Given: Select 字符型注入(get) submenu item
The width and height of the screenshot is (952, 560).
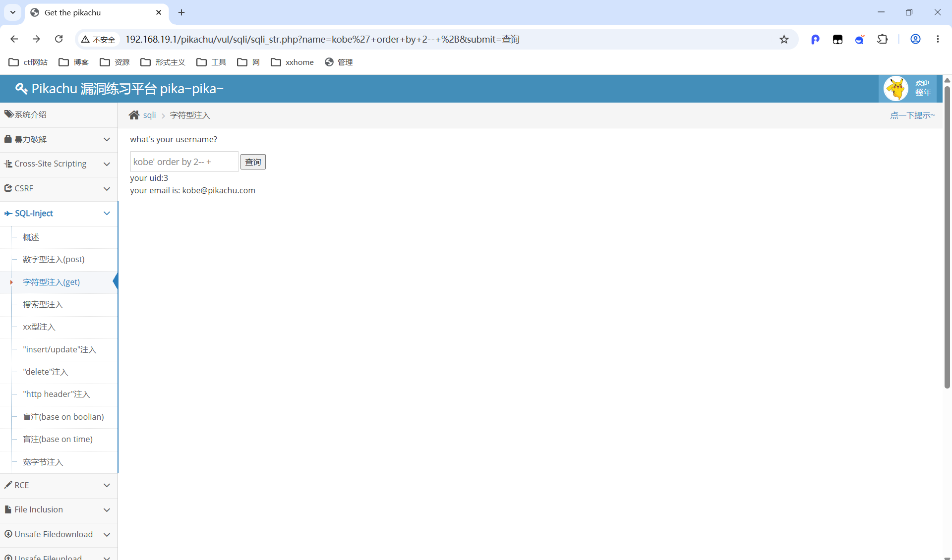Looking at the screenshot, I should (x=51, y=282).
